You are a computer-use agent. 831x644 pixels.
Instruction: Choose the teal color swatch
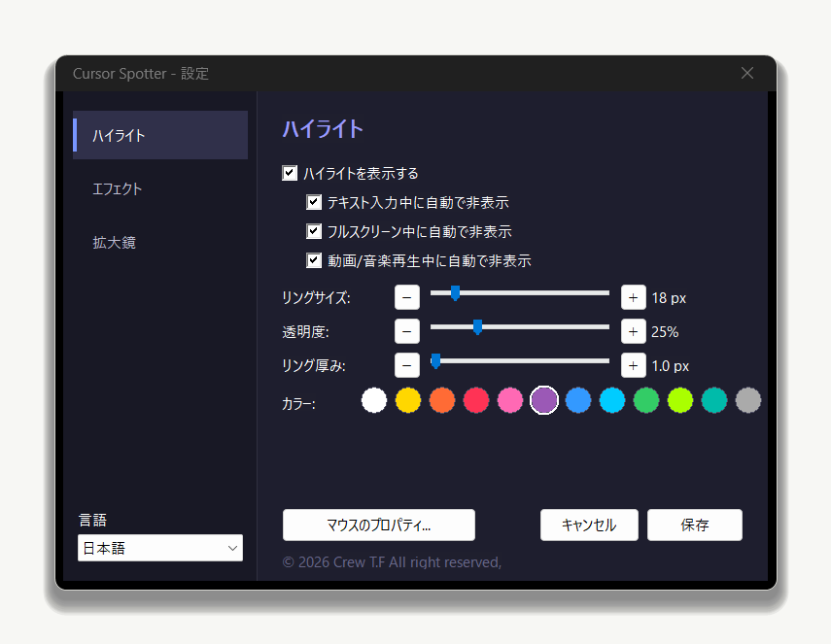pos(713,400)
